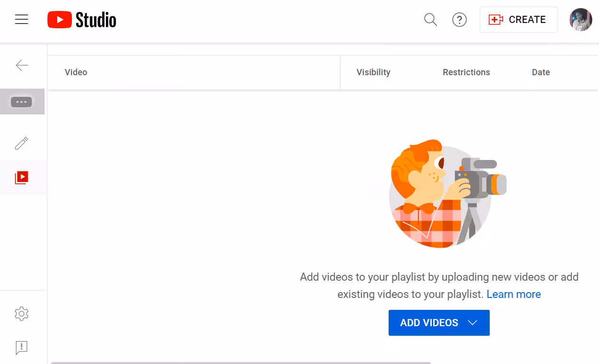
Task: Select the playlist videos icon in sidebar
Action: [x=22, y=178]
